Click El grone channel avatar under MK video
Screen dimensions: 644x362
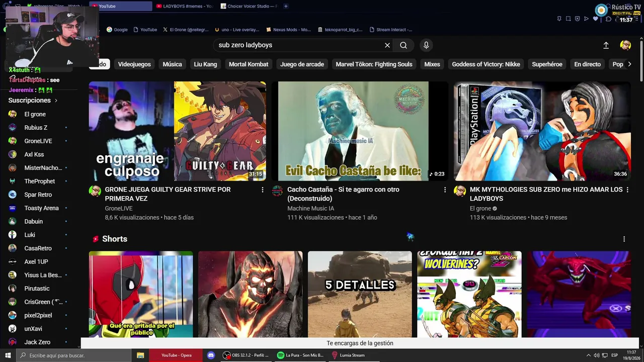[460, 191]
